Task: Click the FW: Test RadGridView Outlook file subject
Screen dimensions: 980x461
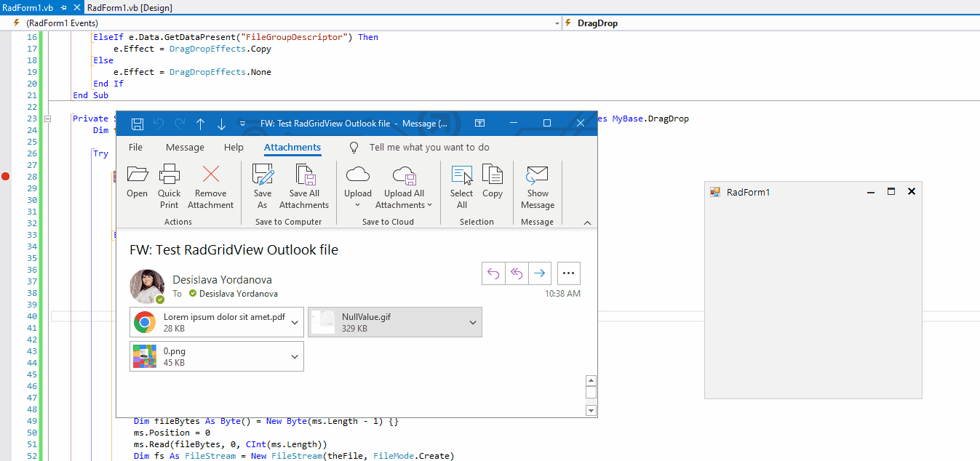Action: (234, 249)
